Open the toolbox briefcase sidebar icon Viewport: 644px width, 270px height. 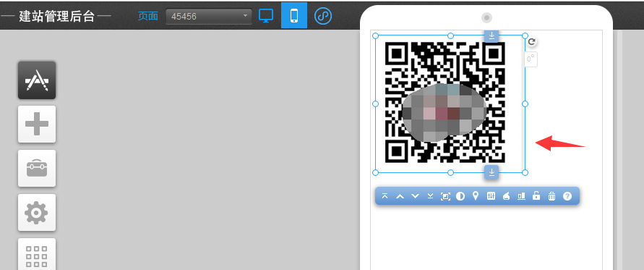37,168
